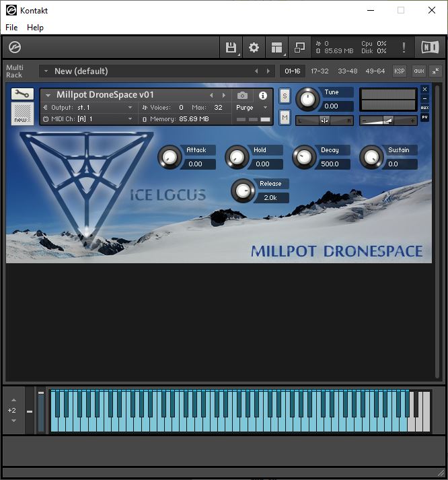Click the rack vertical scrollbar

coord(437,232)
